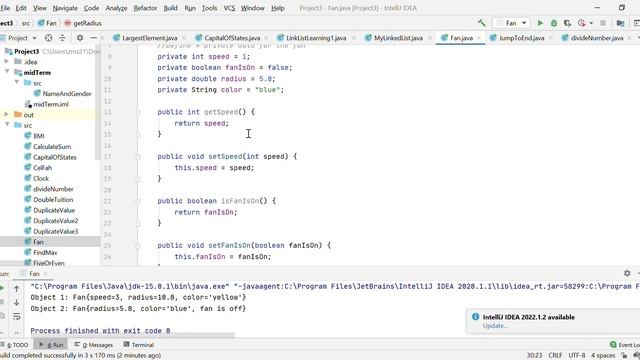Switch to CapitalOfStates.java tab
The width and height of the screenshot is (640, 360).
click(x=232, y=38)
